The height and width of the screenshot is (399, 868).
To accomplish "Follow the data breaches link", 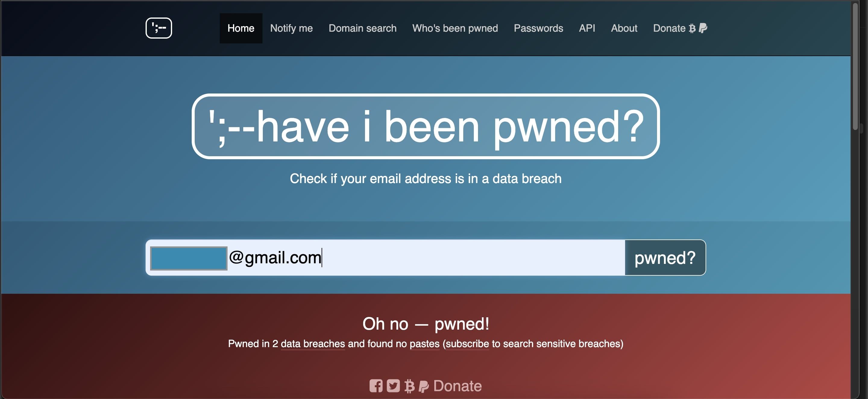I will click(313, 344).
